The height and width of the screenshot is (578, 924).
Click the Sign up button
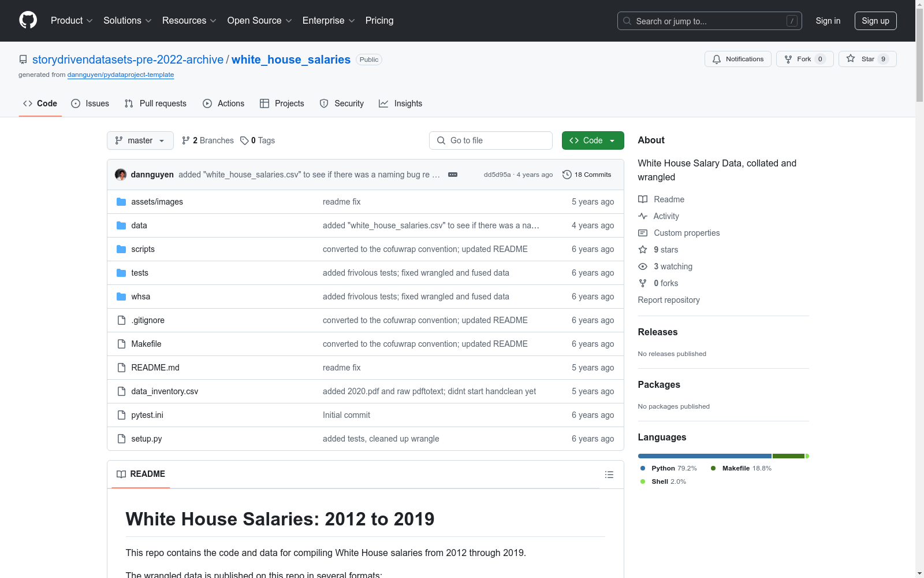pyautogui.click(x=875, y=21)
